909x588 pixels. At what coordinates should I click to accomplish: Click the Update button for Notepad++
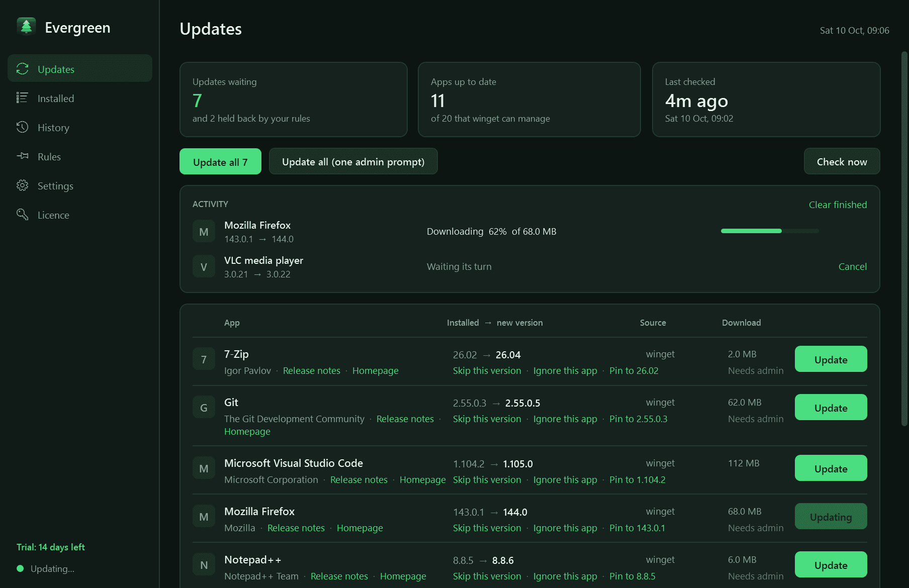[831, 564]
